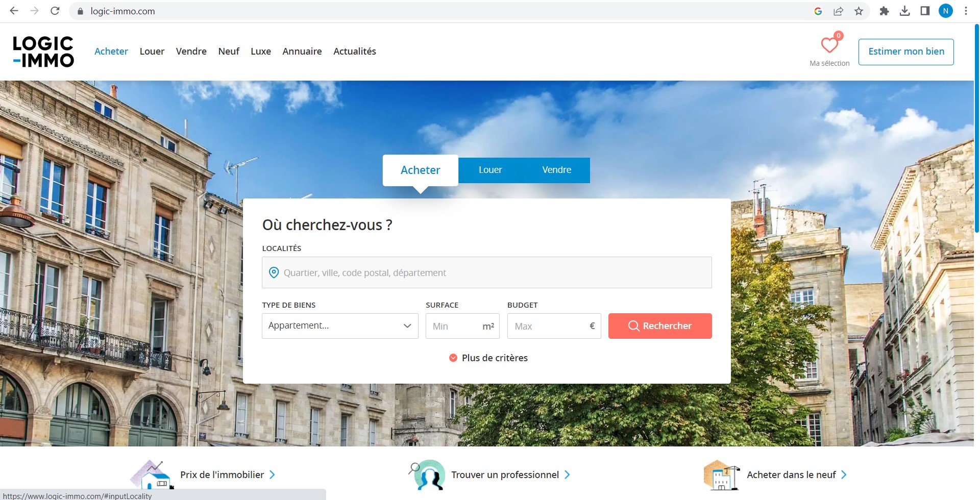
Task: Click the Estimer mon bien button
Action: 906,52
